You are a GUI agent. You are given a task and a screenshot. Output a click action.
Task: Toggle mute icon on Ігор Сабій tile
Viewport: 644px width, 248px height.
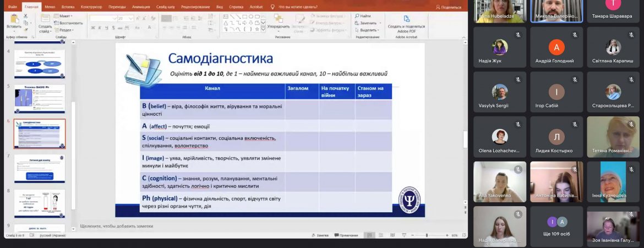click(575, 80)
